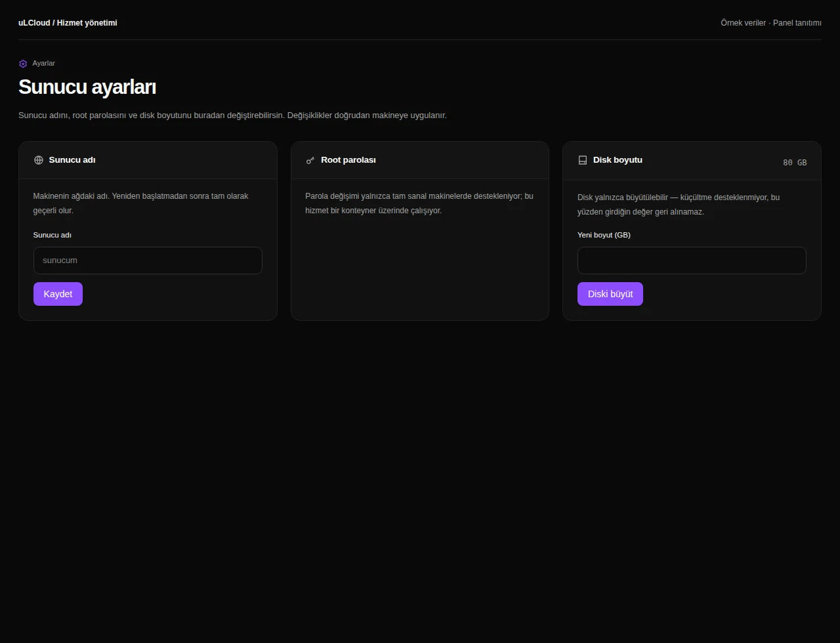Click the gear icon beside Ayarlar

click(x=23, y=64)
